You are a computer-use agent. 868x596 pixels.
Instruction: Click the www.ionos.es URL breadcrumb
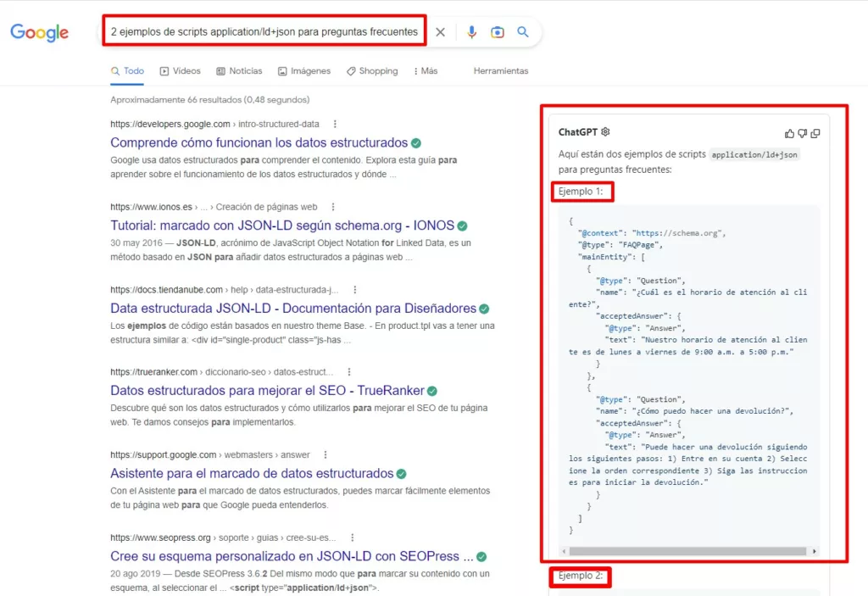[x=214, y=207]
